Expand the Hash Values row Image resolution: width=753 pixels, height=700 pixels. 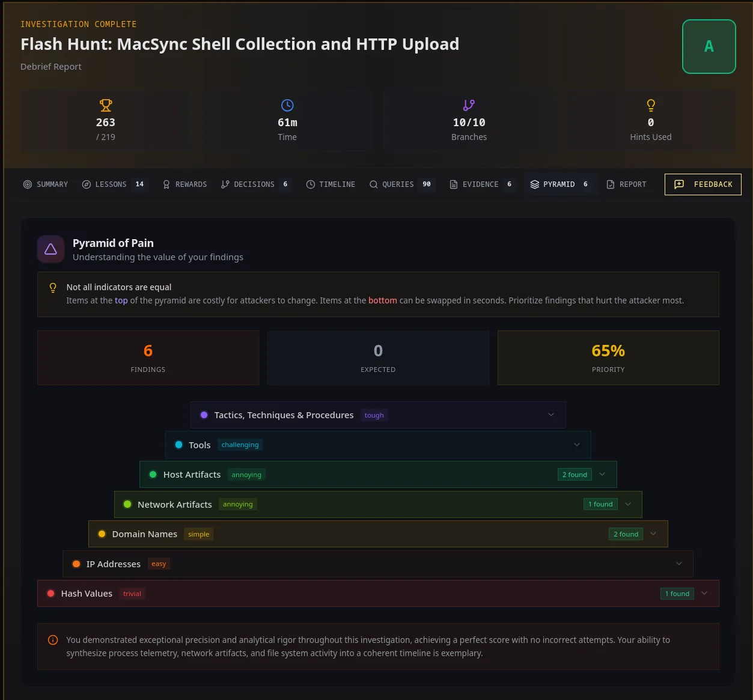click(x=378, y=594)
